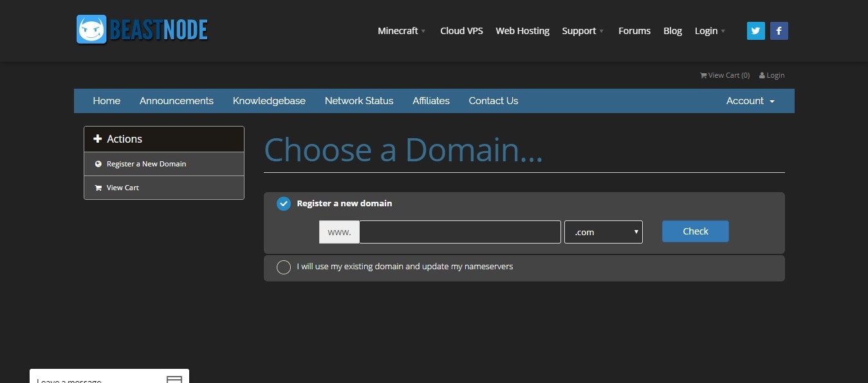Open the Twitter social icon
This screenshot has width=868, height=383.
tap(756, 31)
